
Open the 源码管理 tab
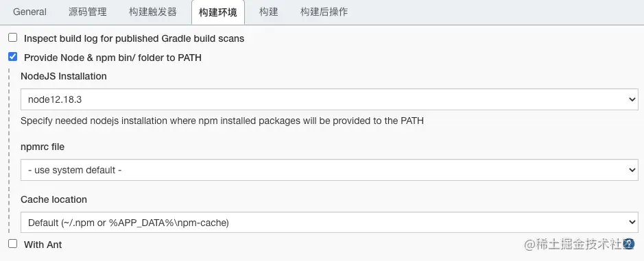point(88,12)
